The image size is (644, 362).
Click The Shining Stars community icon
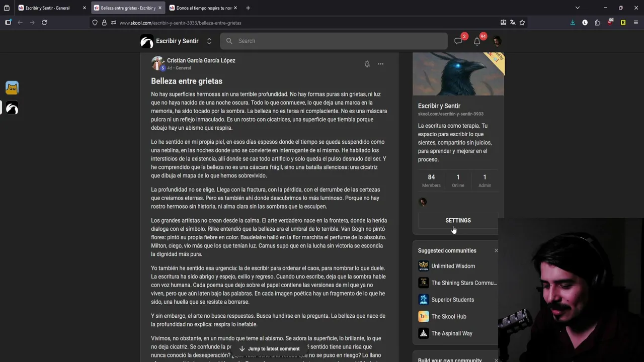[x=424, y=283]
